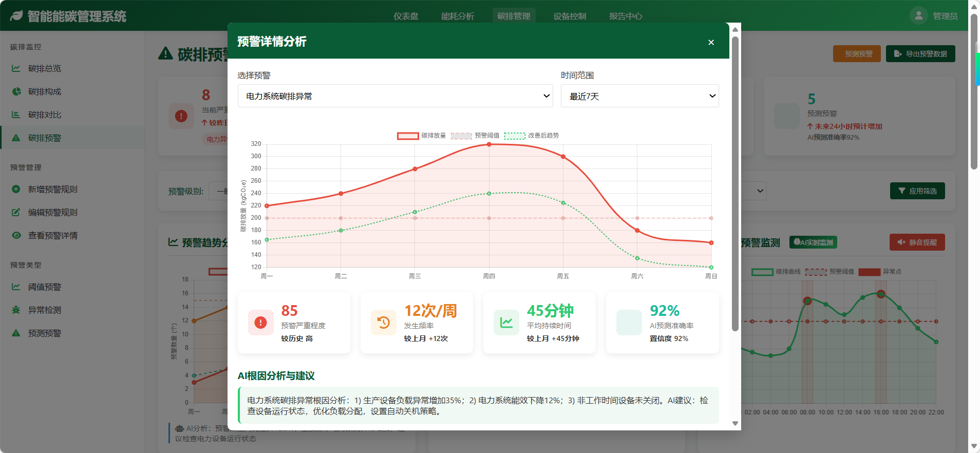Close the 预警详情分析 dialog
This screenshot has height=453, width=980.
click(x=711, y=42)
